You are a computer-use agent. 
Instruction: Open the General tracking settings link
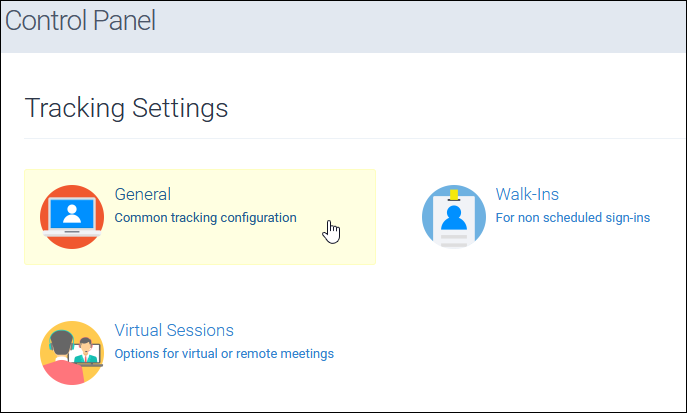click(x=143, y=194)
